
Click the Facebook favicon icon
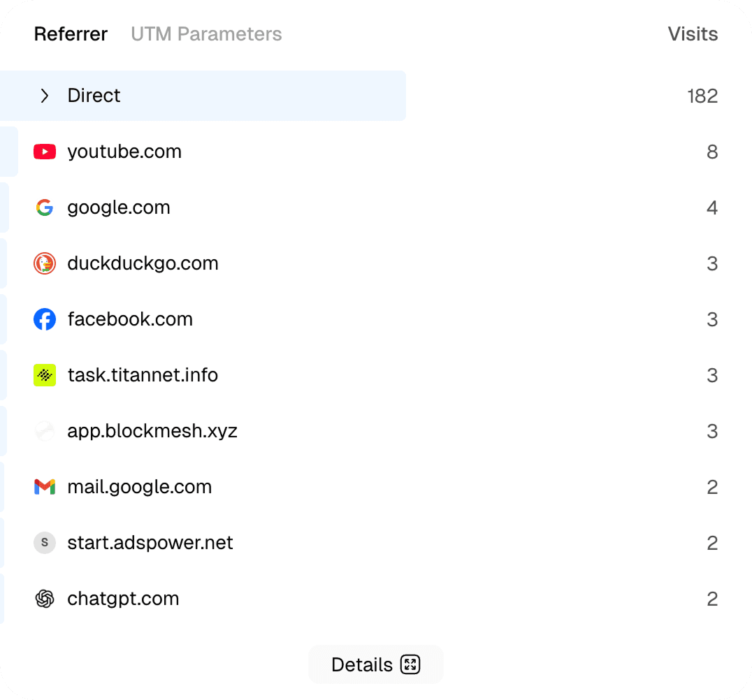(45, 319)
